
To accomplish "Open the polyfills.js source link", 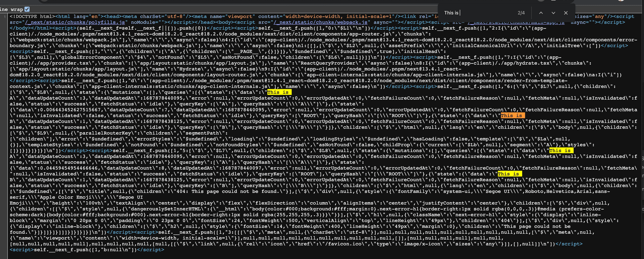I will [x=75, y=22].
